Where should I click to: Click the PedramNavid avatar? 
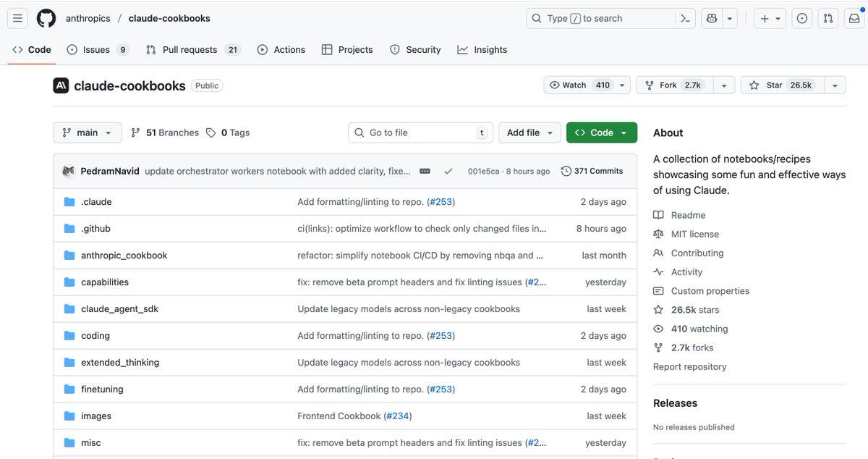pos(69,171)
